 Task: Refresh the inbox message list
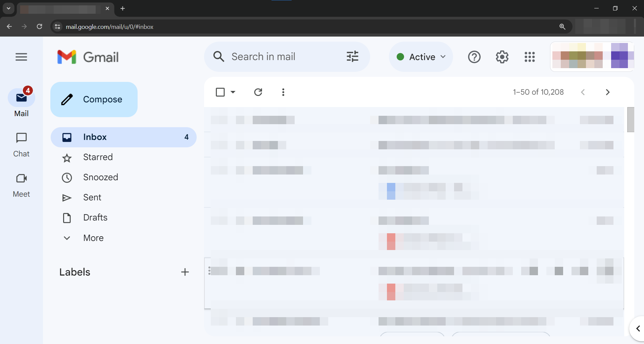click(x=258, y=92)
